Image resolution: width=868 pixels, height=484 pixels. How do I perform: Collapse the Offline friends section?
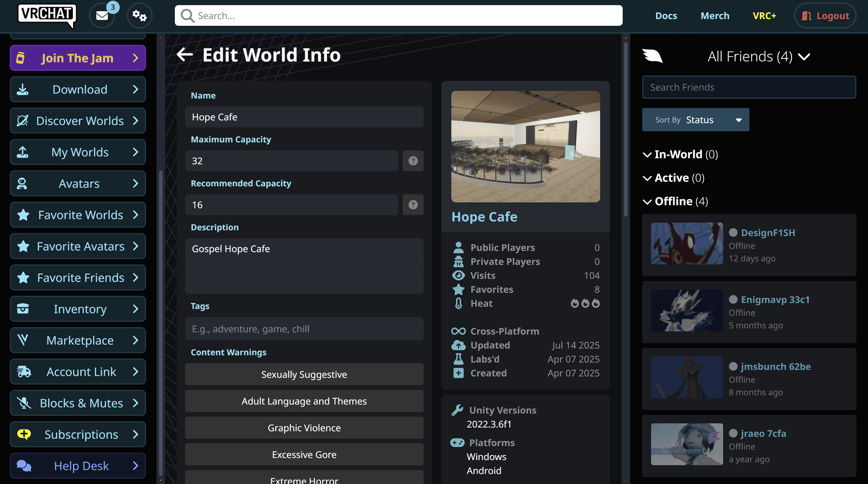[647, 201]
